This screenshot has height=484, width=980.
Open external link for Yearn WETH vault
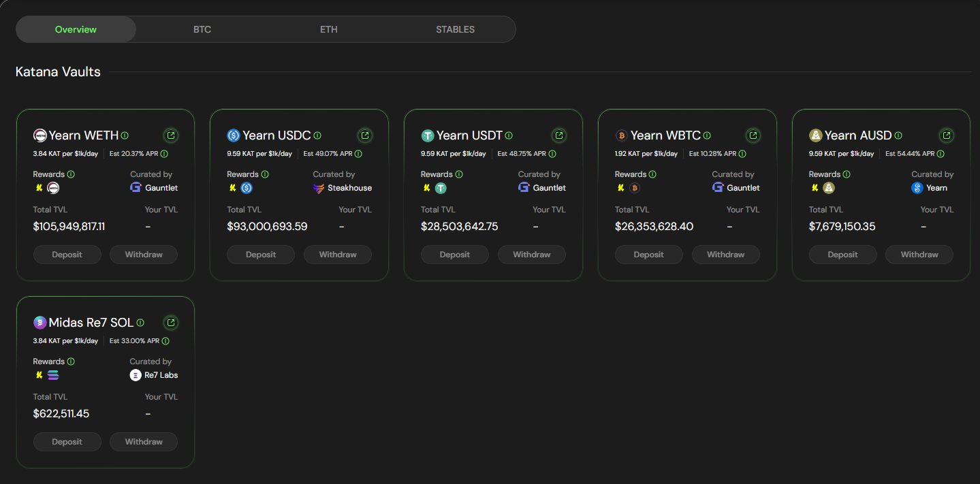click(171, 135)
